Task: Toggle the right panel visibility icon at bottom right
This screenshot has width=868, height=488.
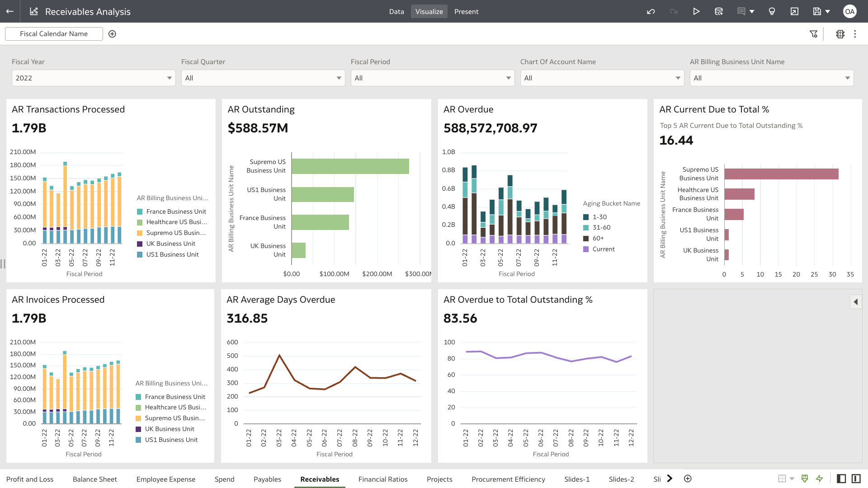Action: (x=857, y=478)
